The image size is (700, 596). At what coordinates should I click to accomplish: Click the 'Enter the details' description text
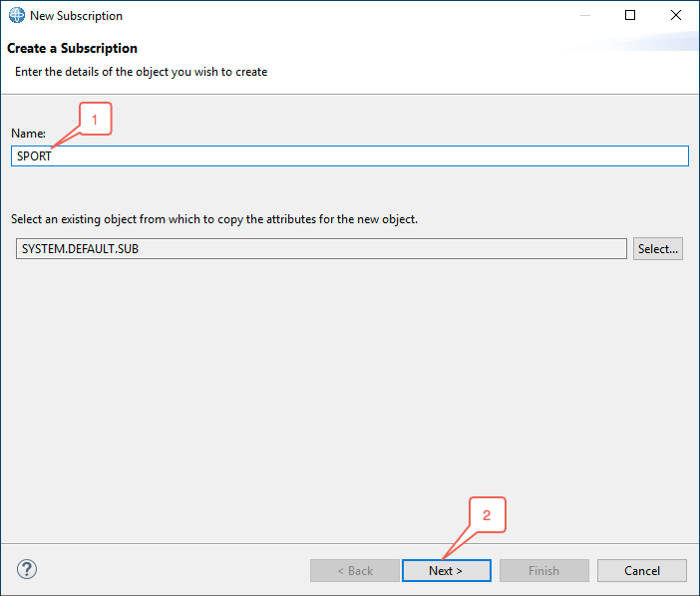[x=141, y=72]
